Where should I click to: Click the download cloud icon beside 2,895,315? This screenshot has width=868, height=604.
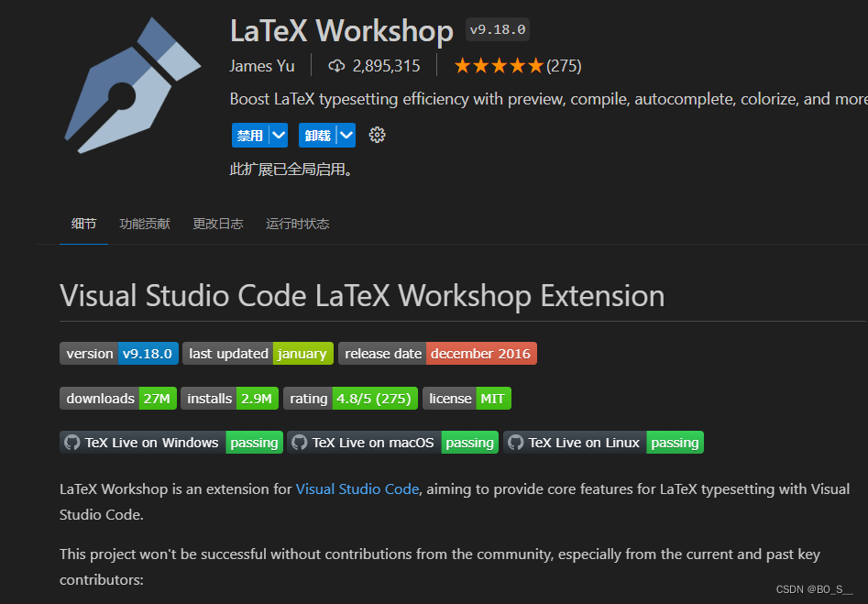click(x=336, y=66)
